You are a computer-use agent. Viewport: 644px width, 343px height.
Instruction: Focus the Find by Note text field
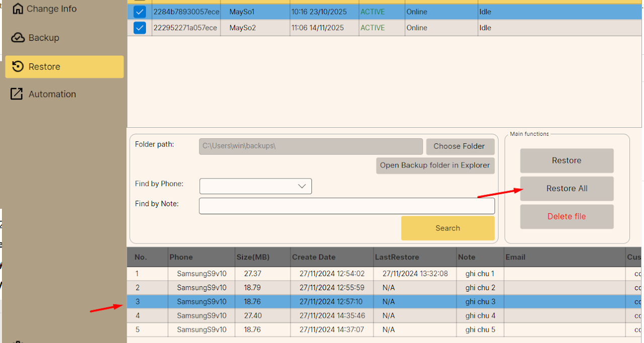coord(347,206)
